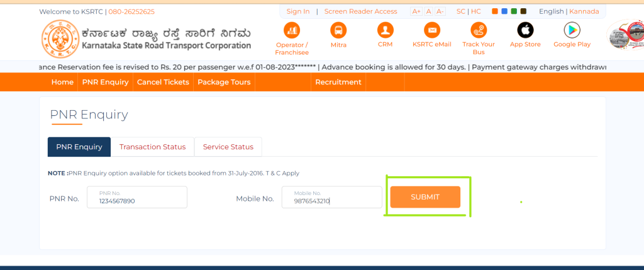Select the dark blue PNR Enquiry tab
This screenshot has height=270, width=644.
[79, 147]
